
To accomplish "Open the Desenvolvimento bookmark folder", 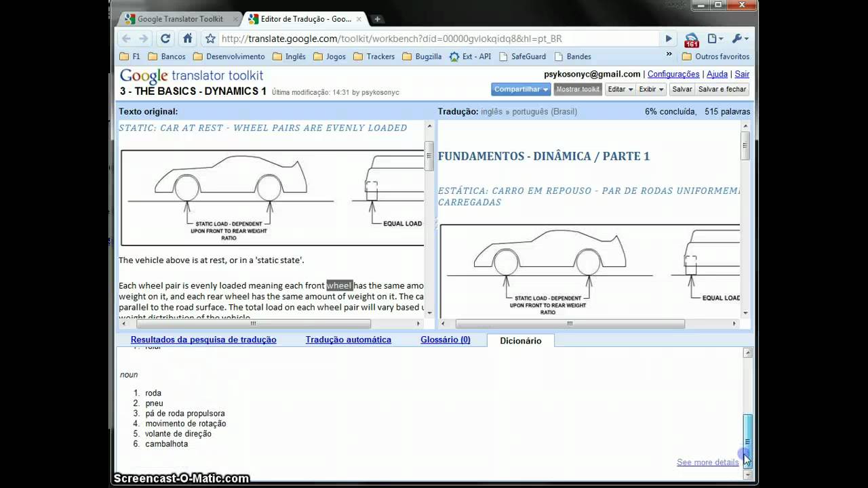I will pyautogui.click(x=229, y=57).
